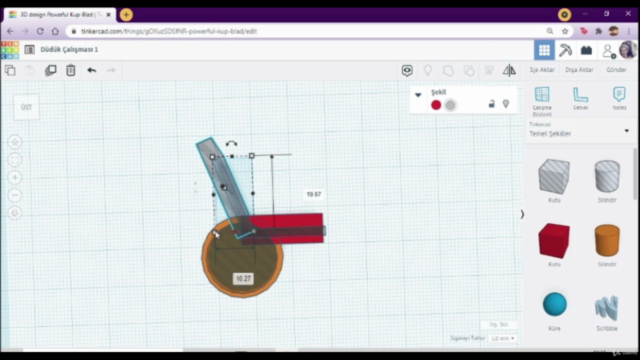Select the Cetvel ruler tool
Screen dimensions: 640x360
click(x=580, y=98)
